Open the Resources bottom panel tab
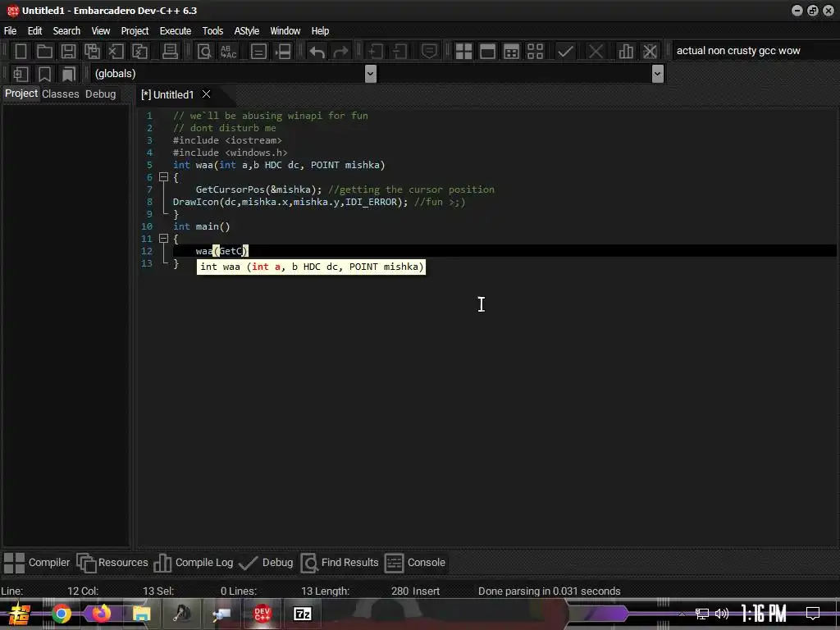840x630 pixels. point(112,563)
